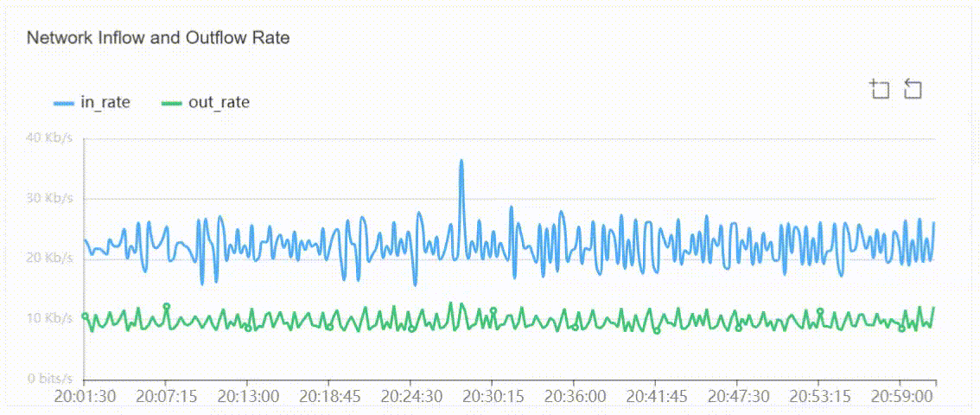Click the 20:01:30 time label
Viewport: 980px width, 415px height.
[x=84, y=397]
